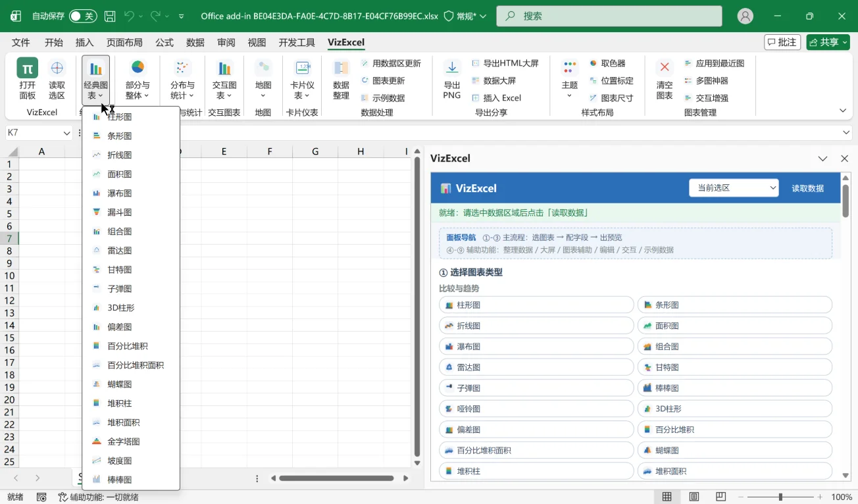858x504 pixels.
Task: Click the zoom-in plus button
Action: 820,497
